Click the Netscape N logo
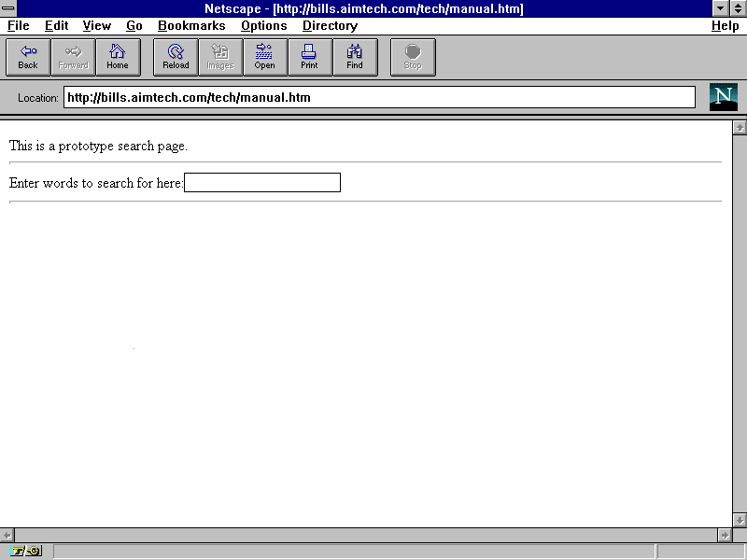The height and width of the screenshot is (560, 747). click(723, 97)
